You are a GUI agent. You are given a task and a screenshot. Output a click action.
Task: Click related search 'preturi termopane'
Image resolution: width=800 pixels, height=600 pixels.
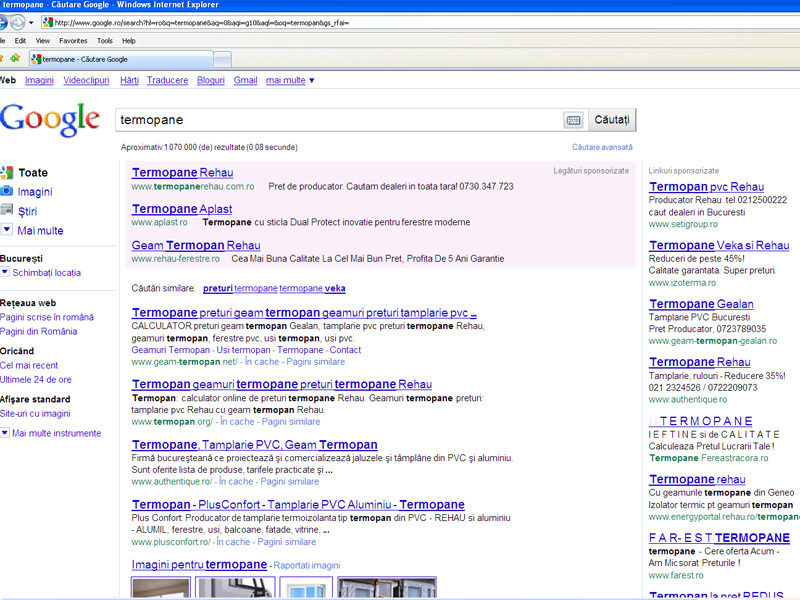(x=240, y=288)
